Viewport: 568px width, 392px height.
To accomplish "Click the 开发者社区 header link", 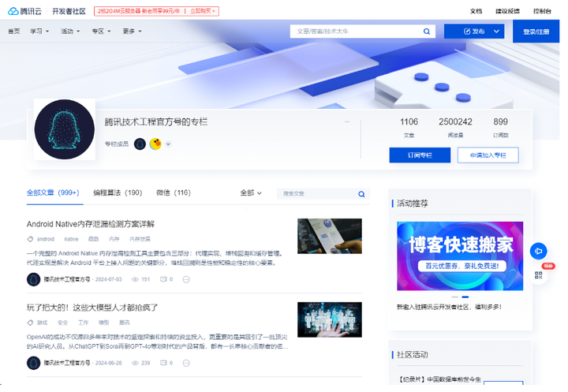I will pos(69,11).
